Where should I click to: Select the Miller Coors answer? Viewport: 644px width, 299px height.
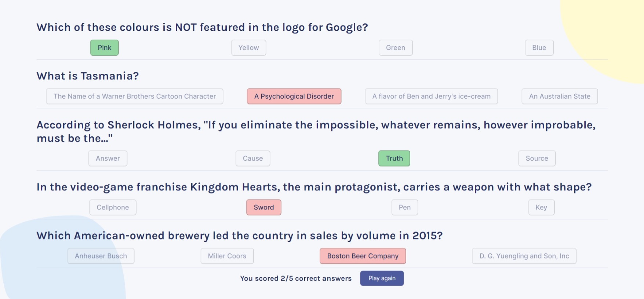pos(227,256)
